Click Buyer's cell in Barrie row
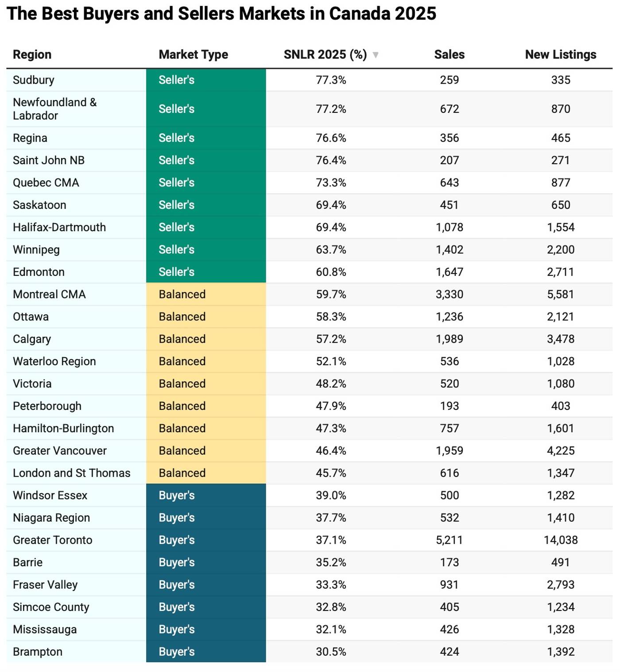Viewport: 620px width, 672px height. (176, 563)
